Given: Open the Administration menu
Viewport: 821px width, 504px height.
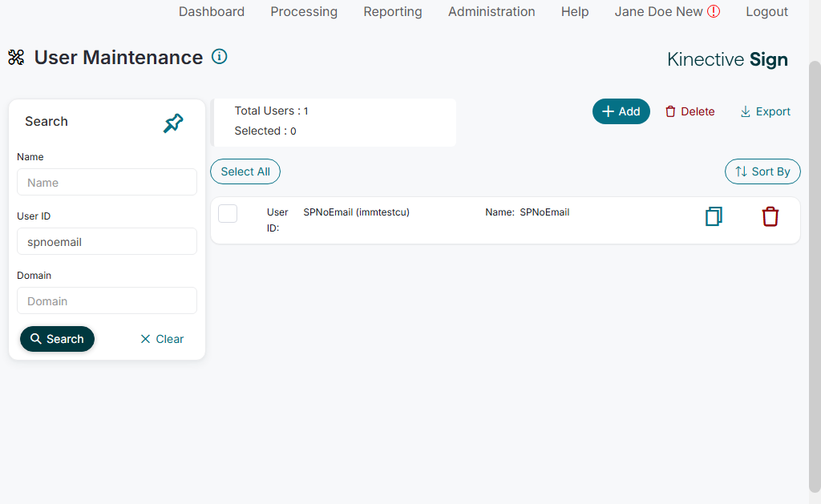Looking at the screenshot, I should (491, 12).
